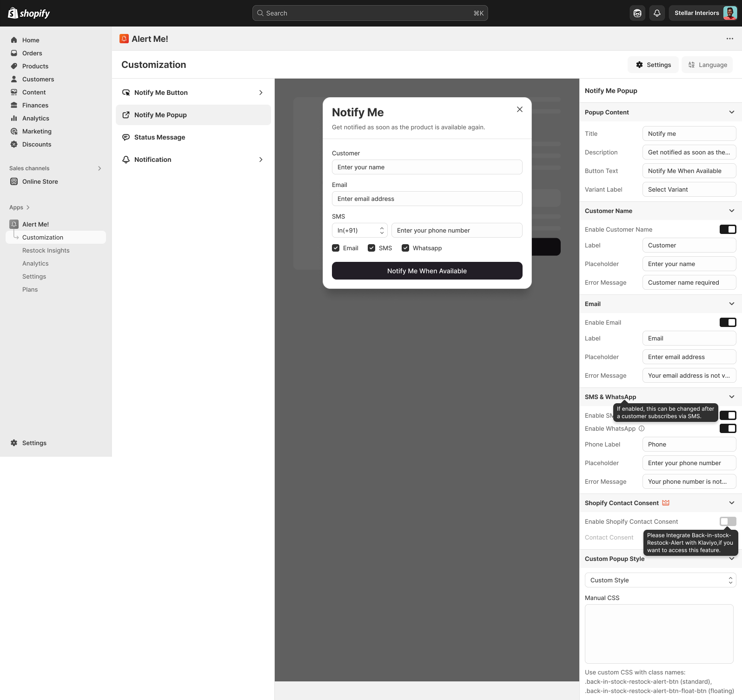Screen dimensions: 742x700
Task: Collapse the SMS & WhatsApp section
Action: pos(731,397)
